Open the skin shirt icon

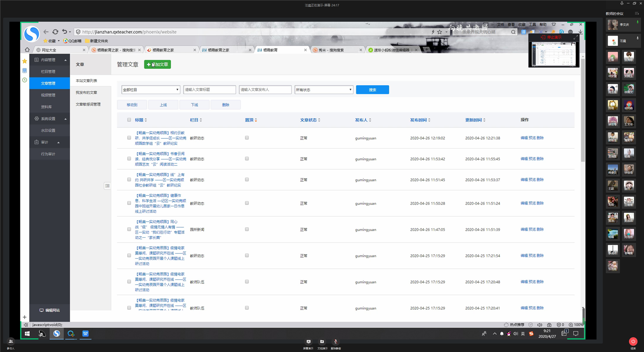tap(554, 24)
